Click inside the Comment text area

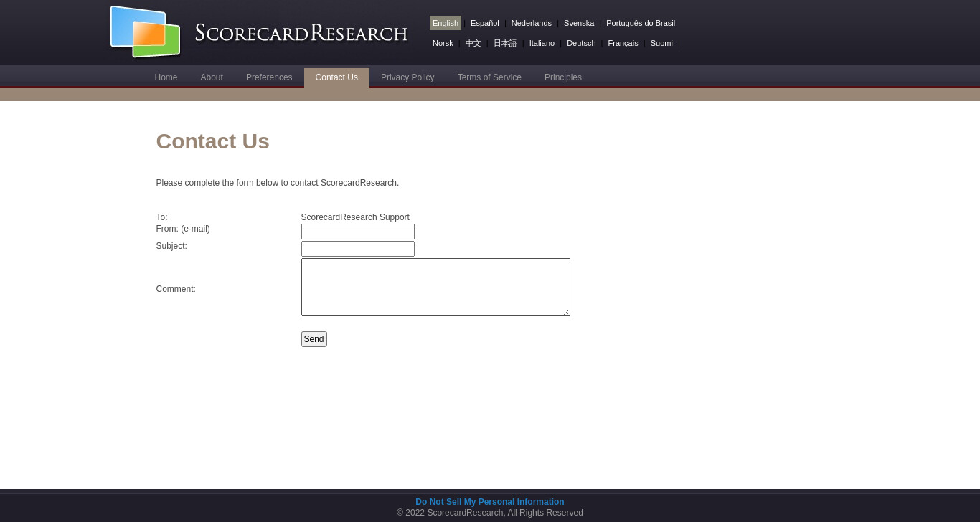click(x=435, y=287)
